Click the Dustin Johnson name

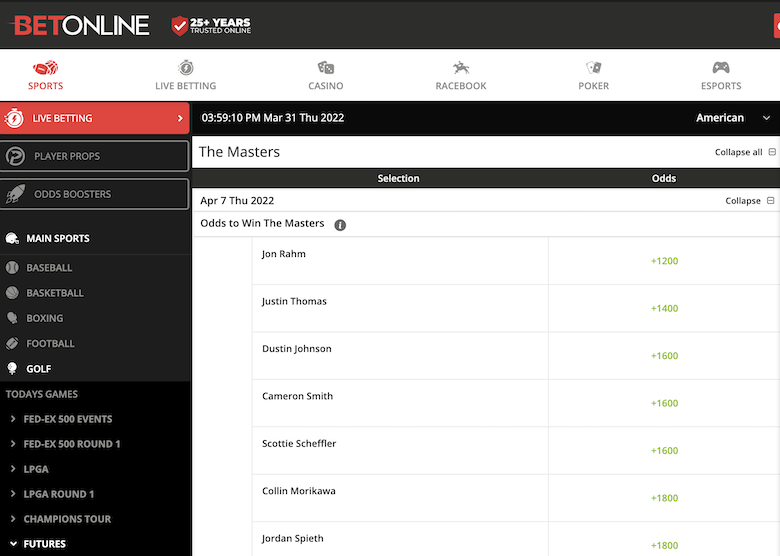(x=296, y=349)
